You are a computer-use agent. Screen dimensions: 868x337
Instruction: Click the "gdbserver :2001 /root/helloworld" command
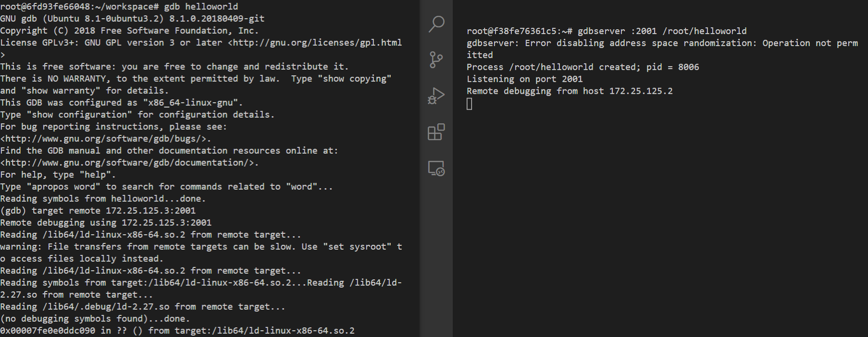[x=662, y=31]
